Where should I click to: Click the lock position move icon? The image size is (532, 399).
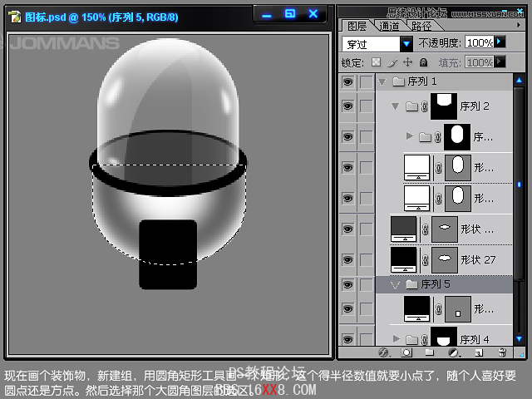click(407, 62)
